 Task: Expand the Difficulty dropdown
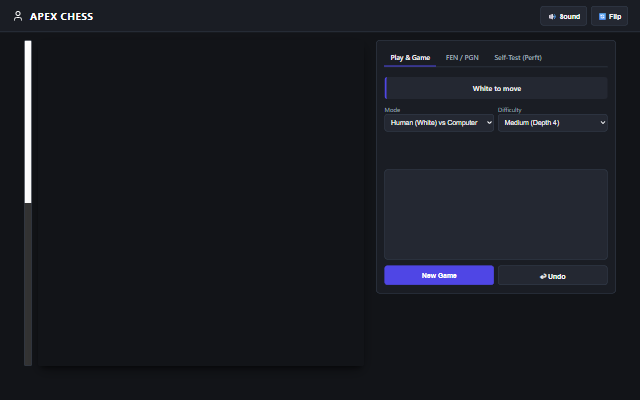[x=553, y=123]
